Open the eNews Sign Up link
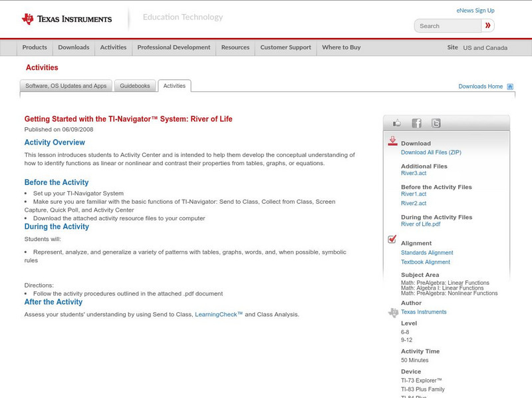Viewport: 532px width, 398px height. (475, 11)
